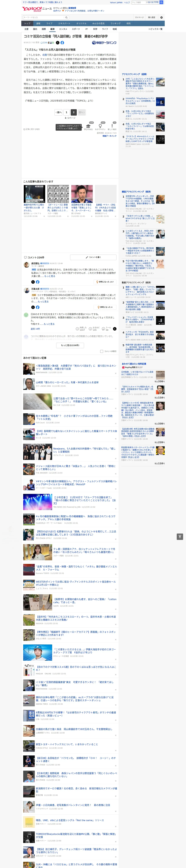Click the back-to-top arrow button

[x=180, y=536]
